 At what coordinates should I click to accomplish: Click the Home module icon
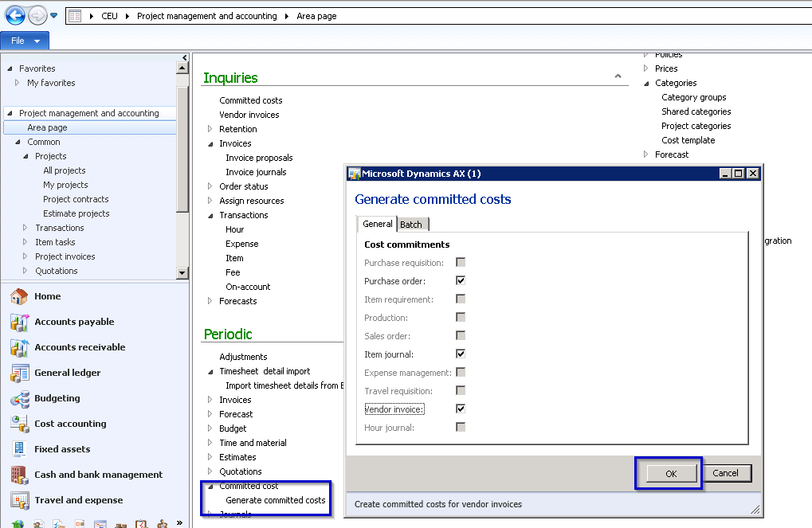(x=19, y=296)
